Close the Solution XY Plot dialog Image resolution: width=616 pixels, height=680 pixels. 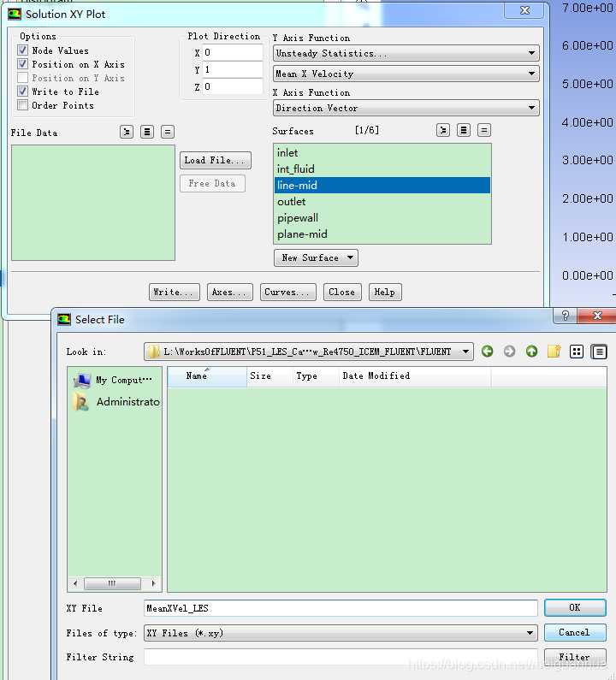click(342, 292)
